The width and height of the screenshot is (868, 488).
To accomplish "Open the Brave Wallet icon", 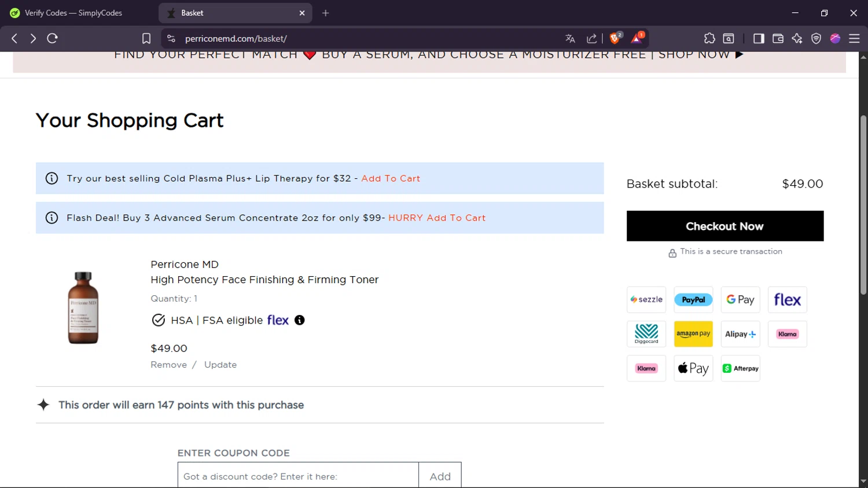I will pos(778,38).
